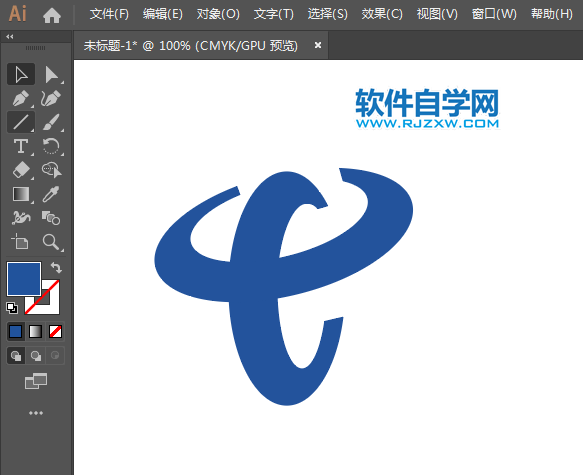Open the 窗口(W) menu
Screen dimensions: 583x475
[x=494, y=14]
